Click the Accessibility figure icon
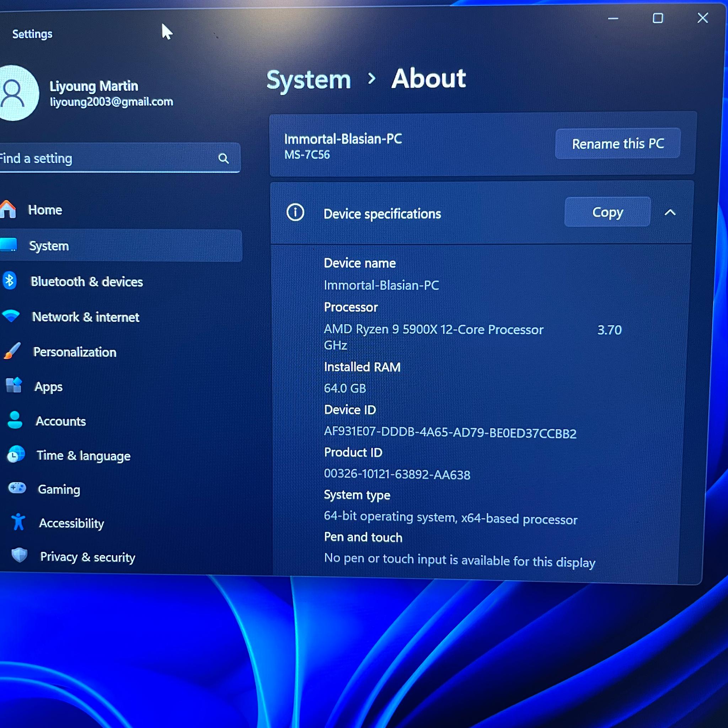 (x=18, y=522)
